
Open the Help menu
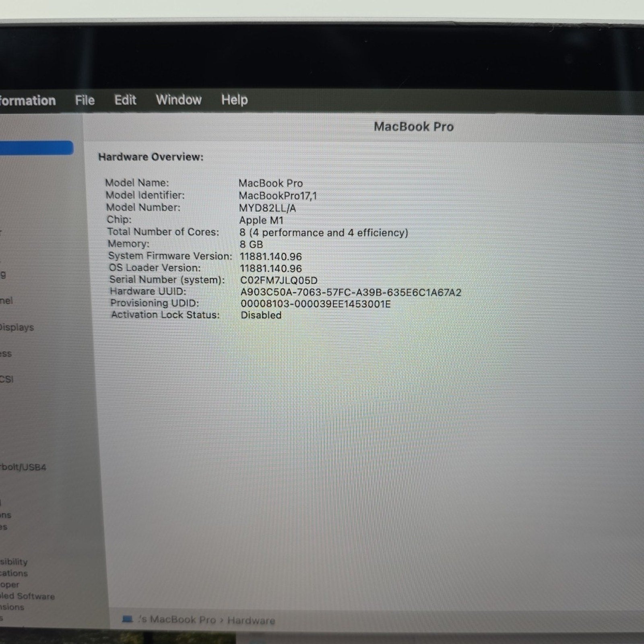click(234, 100)
